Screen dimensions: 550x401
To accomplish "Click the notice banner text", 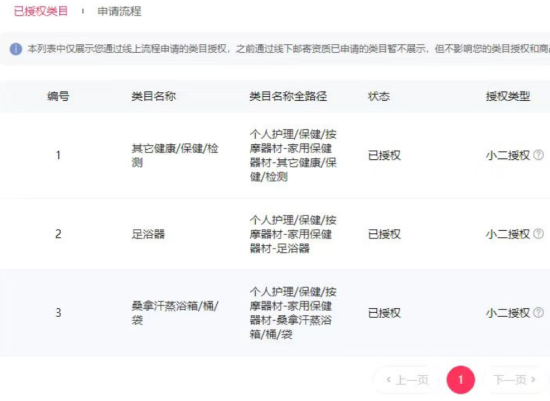I will pyautogui.click(x=288, y=49).
